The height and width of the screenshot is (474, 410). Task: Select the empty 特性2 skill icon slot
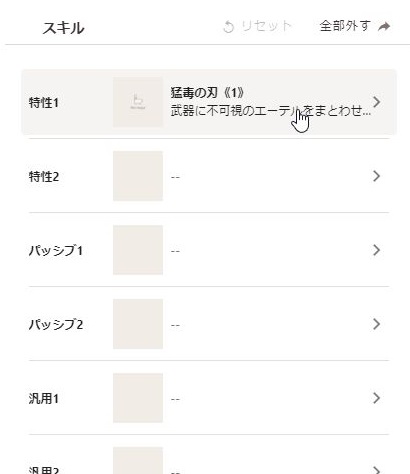pyautogui.click(x=138, y=176)
